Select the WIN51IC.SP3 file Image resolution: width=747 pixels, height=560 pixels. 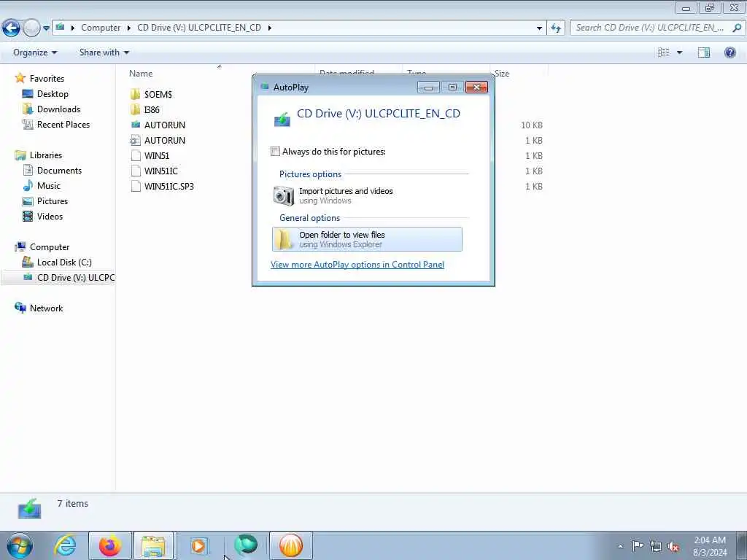tap(169, 186)
